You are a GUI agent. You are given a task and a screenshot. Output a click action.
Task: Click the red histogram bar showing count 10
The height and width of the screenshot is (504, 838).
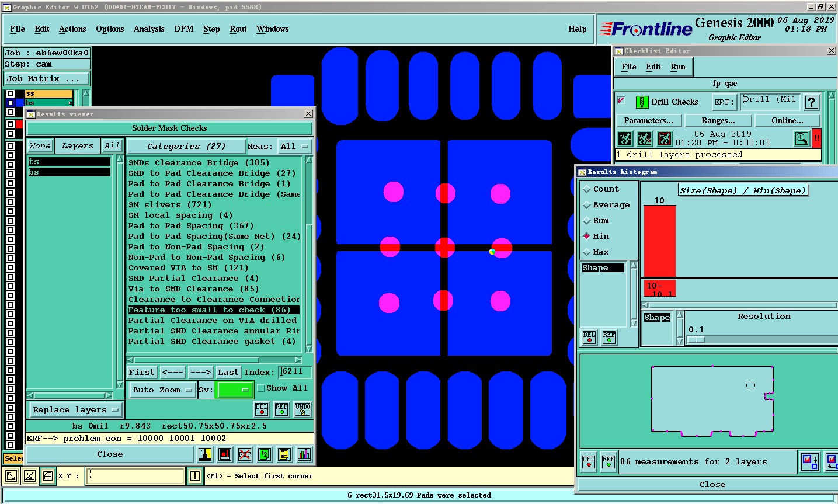[x=660, y=241]
